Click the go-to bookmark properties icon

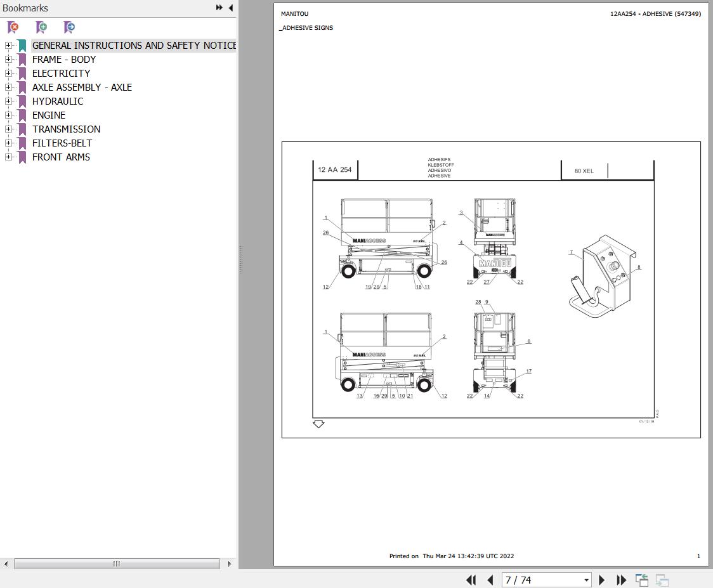coord(69,27)
